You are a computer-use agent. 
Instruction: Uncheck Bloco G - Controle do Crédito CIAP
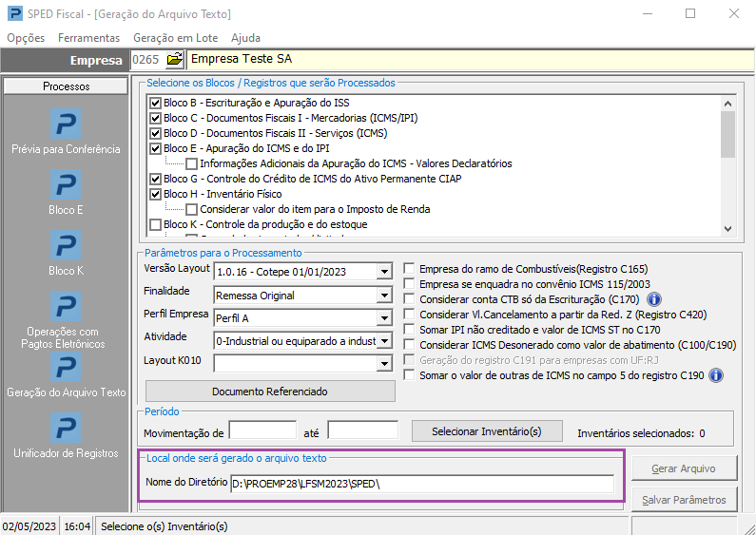155,179
